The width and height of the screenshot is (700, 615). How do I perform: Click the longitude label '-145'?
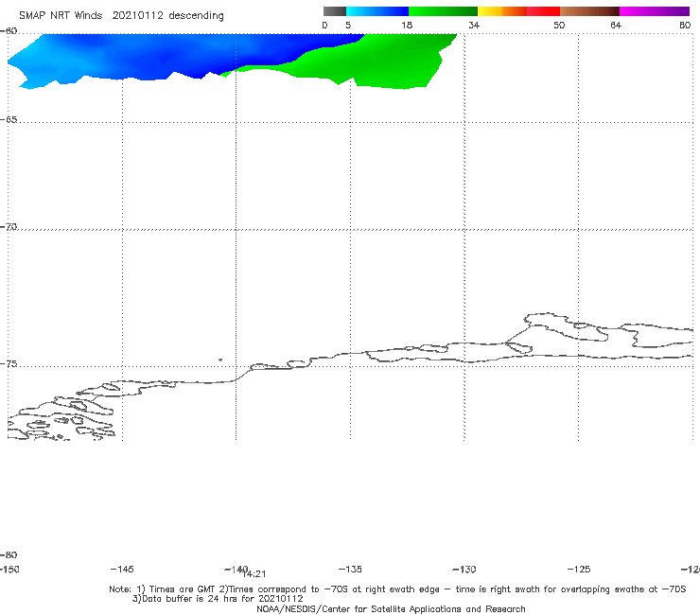(122, 569)
